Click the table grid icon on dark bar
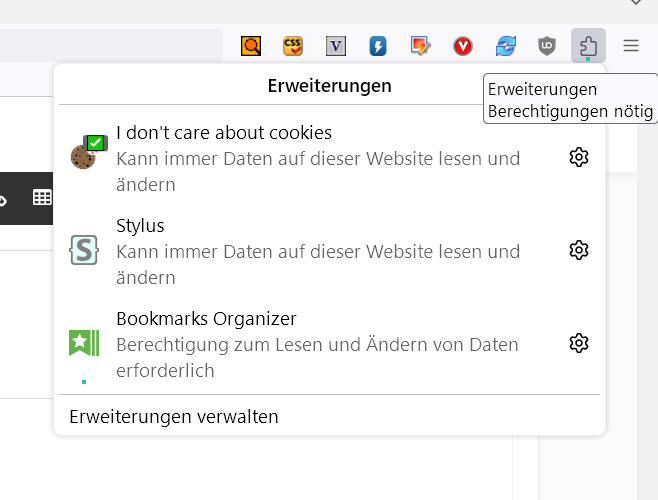 click(x=42, y=198)
